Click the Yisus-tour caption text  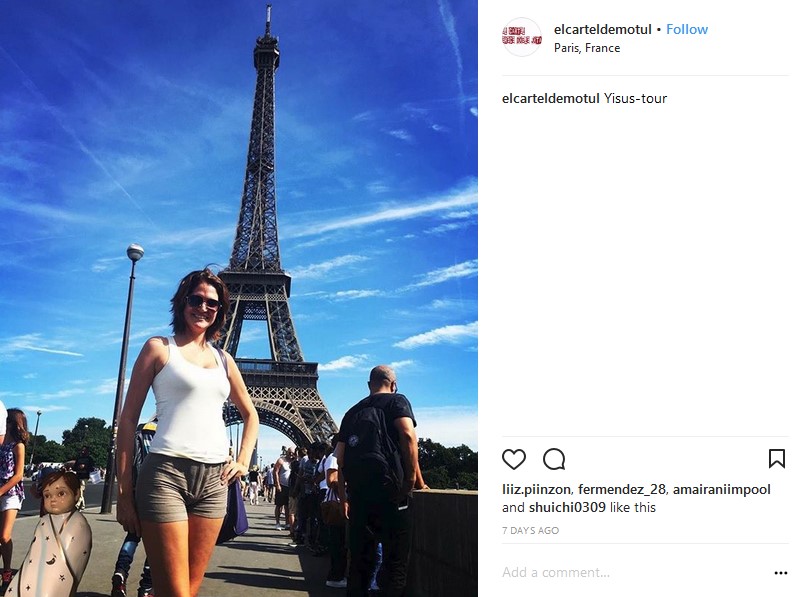pos(635,98)
